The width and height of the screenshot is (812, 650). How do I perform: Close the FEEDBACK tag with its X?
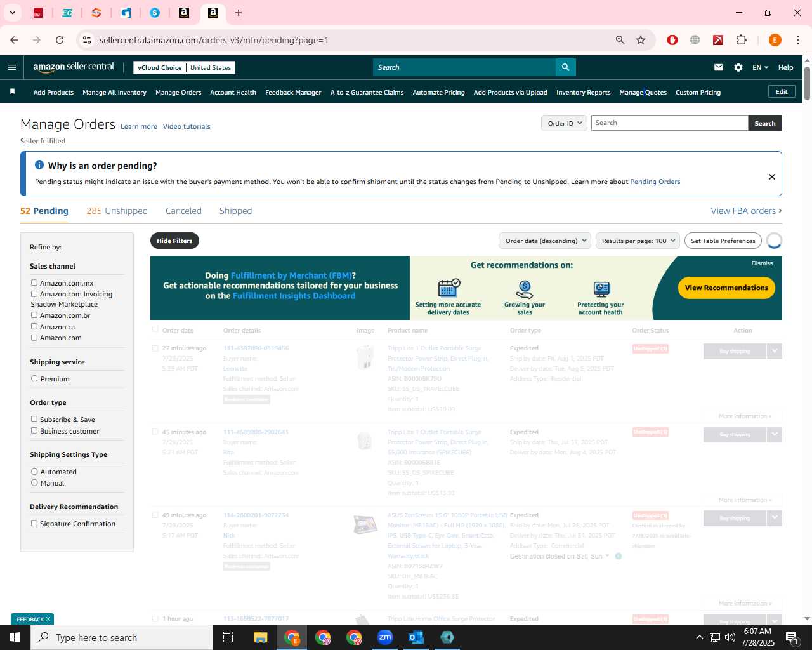coord(48,619)
